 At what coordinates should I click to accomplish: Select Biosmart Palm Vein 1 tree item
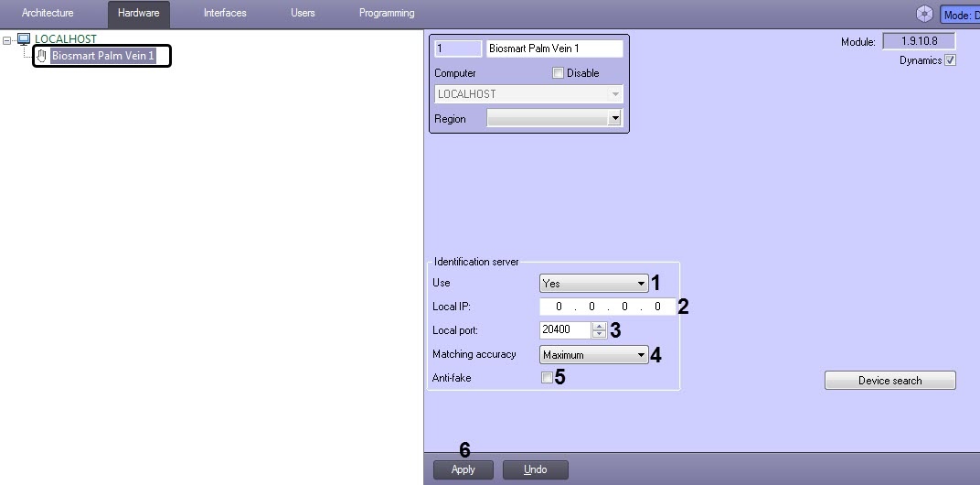click(x=103, y=56)
